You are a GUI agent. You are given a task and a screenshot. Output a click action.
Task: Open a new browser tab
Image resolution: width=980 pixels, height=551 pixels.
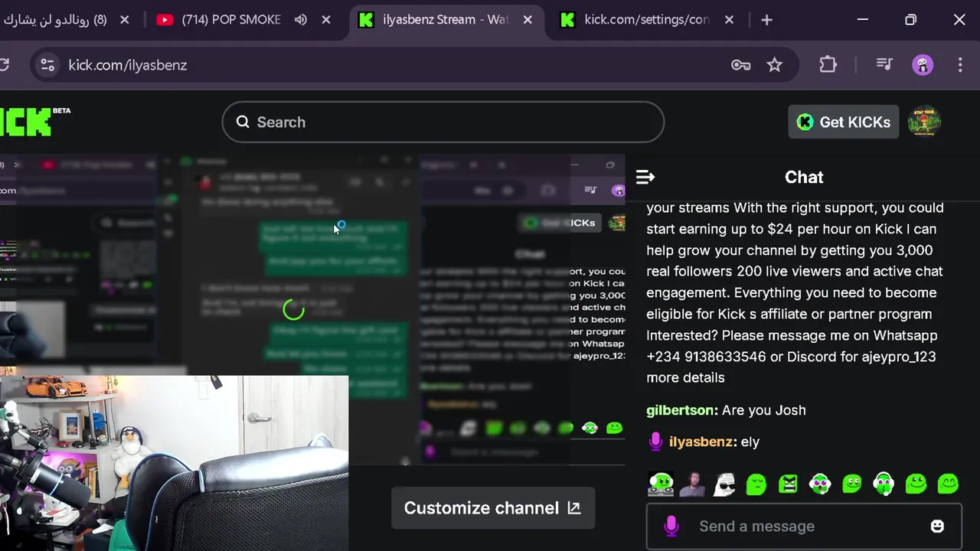(x=766, y=20)
